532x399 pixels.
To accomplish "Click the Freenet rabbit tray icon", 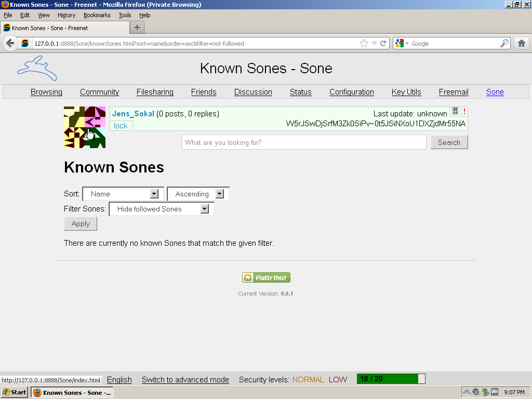I will point(467,392).
